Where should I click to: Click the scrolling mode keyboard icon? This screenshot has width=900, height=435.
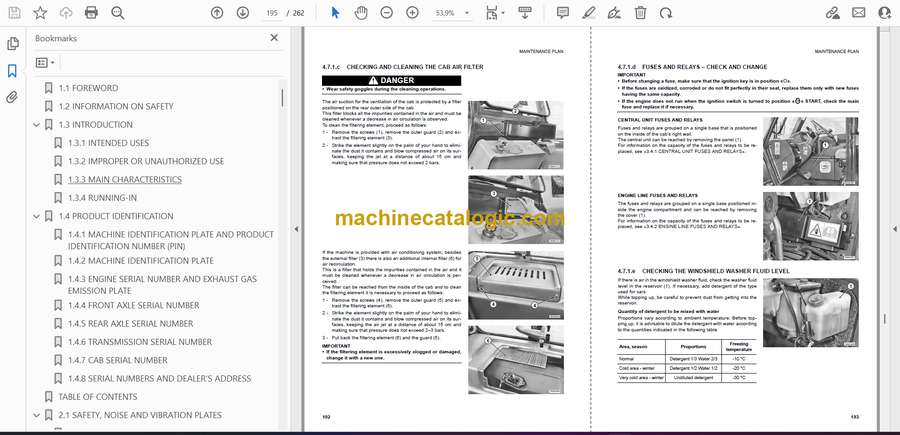(x=525, y=13)
